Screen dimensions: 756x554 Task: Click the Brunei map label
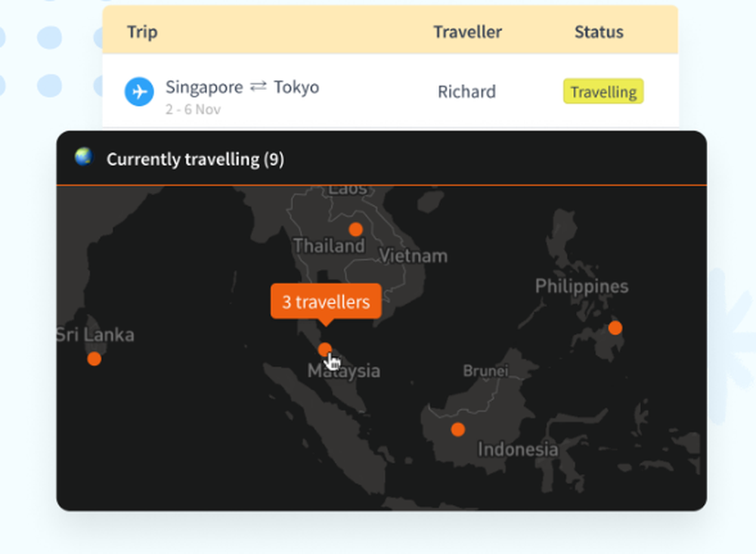point(485,371)
